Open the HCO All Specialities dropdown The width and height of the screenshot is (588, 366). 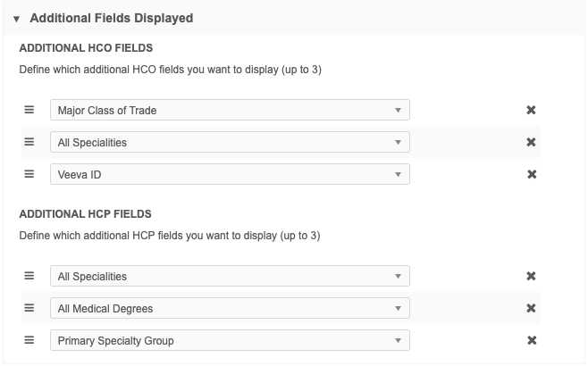click(230, 142)
